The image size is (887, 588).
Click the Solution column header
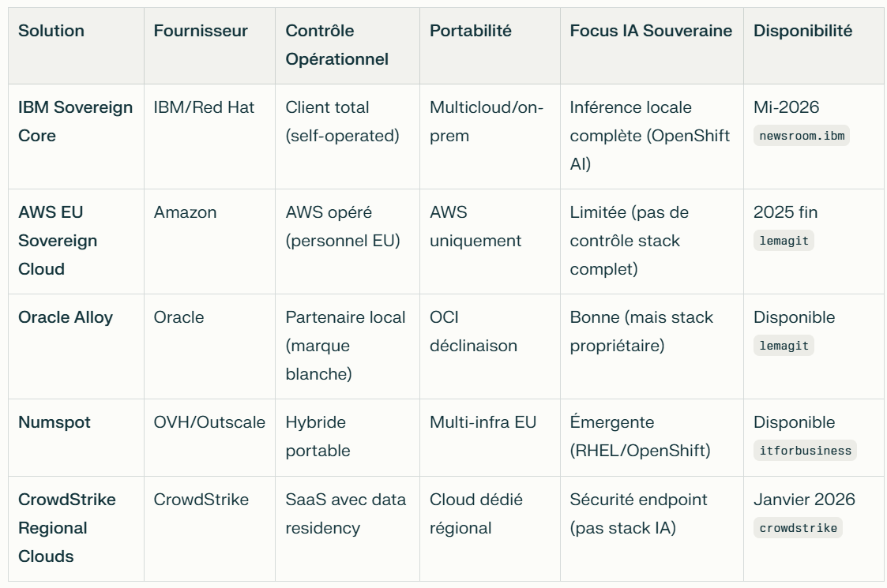click(51, 31)
